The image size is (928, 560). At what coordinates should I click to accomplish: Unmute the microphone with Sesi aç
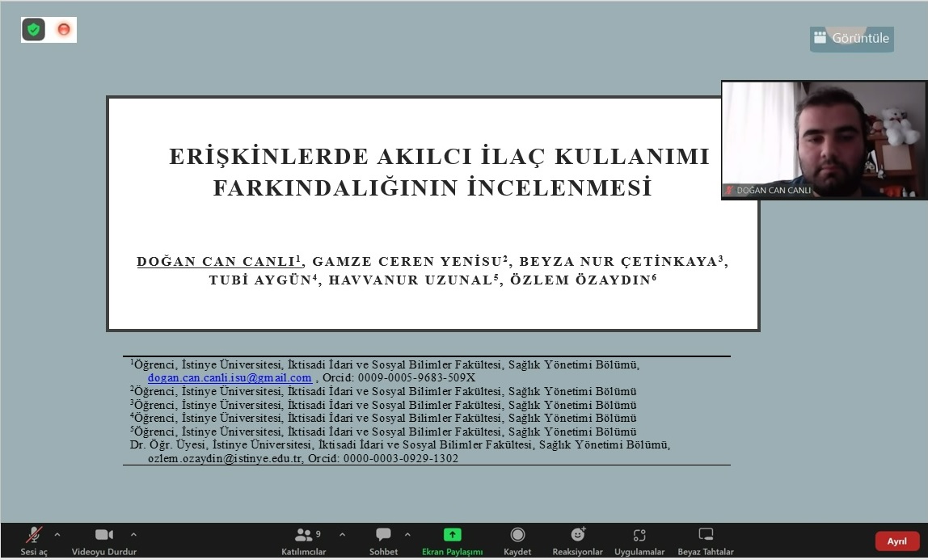click(x=34, y=540)
